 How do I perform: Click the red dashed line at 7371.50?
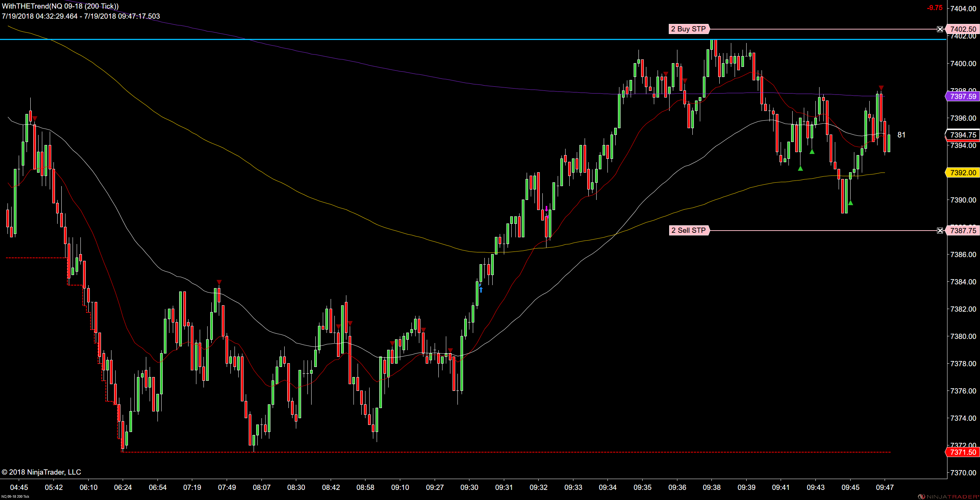506,452
